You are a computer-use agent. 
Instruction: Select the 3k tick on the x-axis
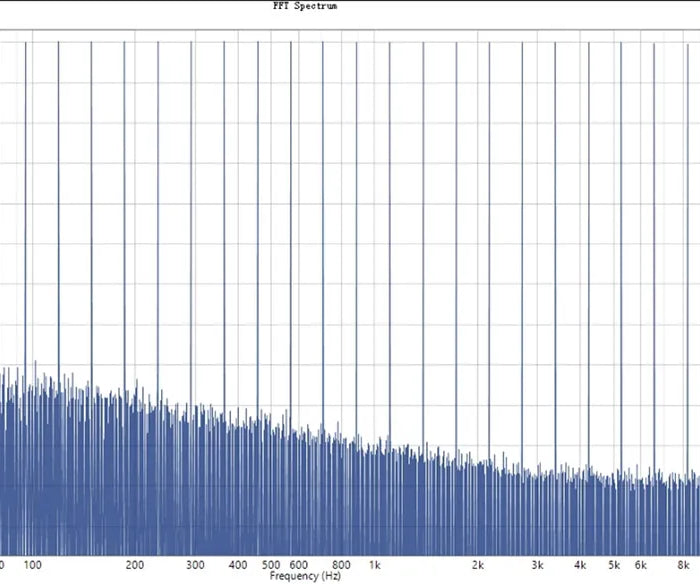pos(538,565)
